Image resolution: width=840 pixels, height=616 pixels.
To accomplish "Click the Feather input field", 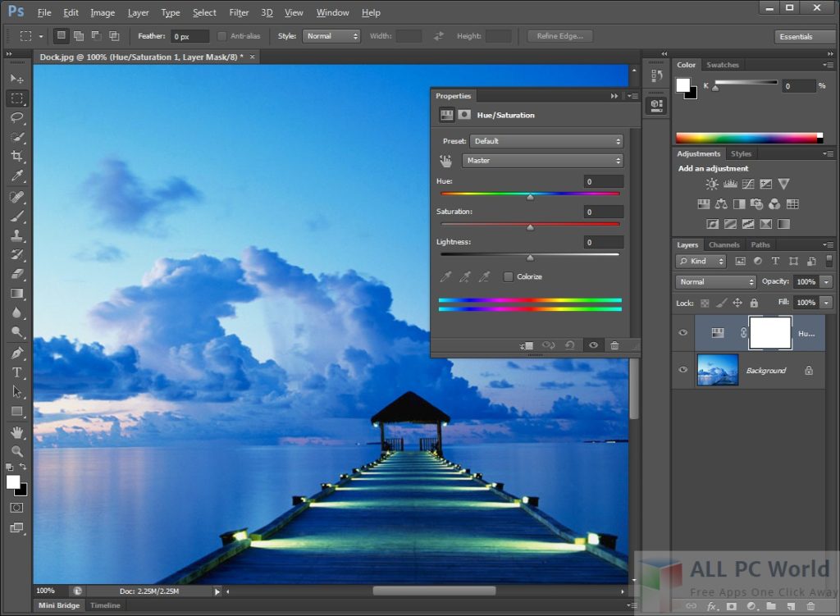I will point(190,36).
